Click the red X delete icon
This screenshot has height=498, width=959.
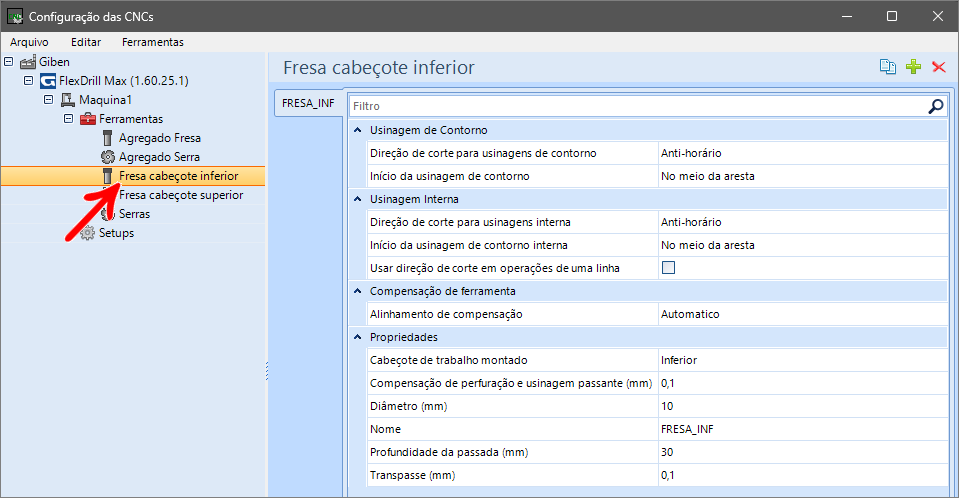click(x=939, y=67)
